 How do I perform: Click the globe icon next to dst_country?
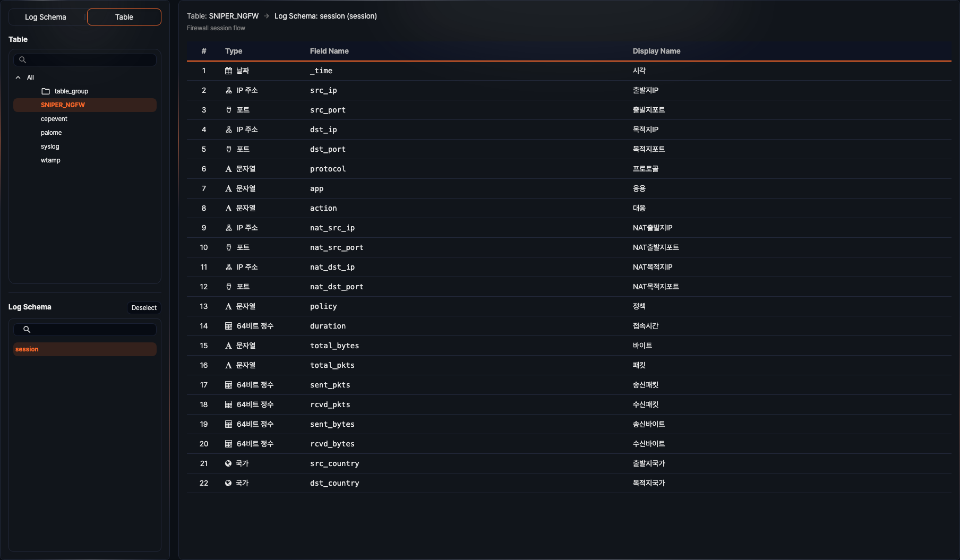point(228,483)
